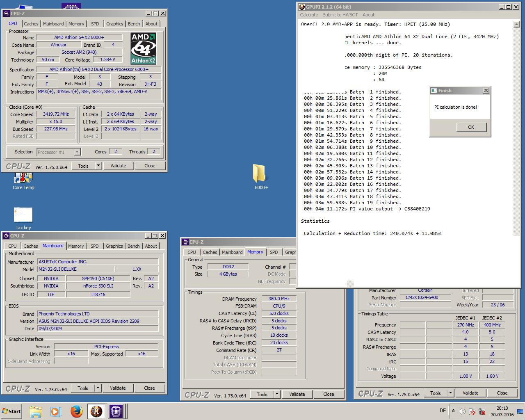The image size is (525, 420).
Task: Switch to Caches tab in CPU window
Action: click(31, 24)
